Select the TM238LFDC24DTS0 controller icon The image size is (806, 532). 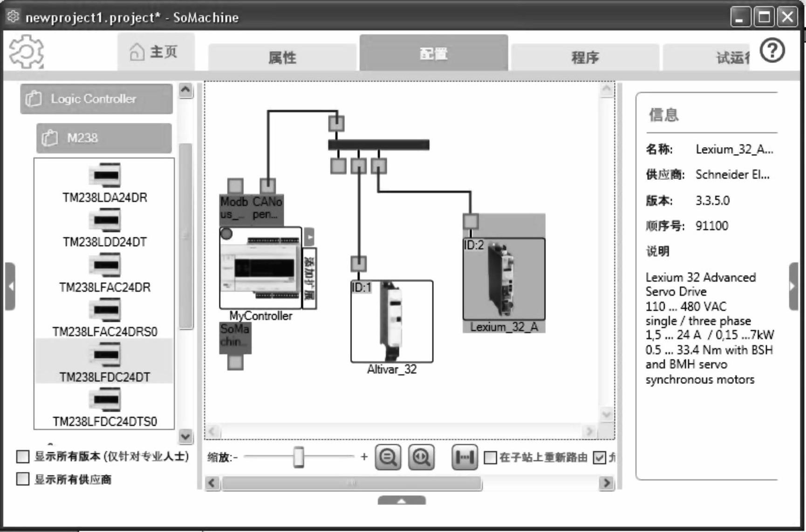[x=105, y=399]
